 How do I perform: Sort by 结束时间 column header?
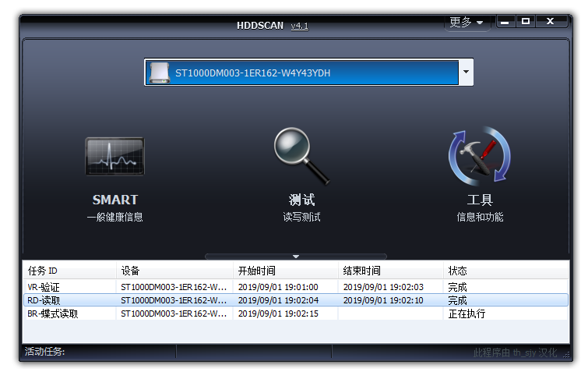tap(390, 271)
